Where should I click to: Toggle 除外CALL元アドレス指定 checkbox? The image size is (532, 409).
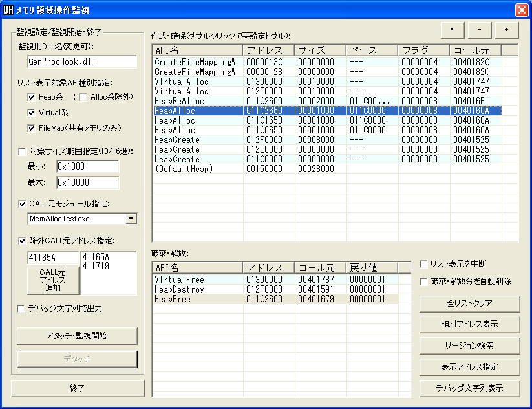coord(22,241)
